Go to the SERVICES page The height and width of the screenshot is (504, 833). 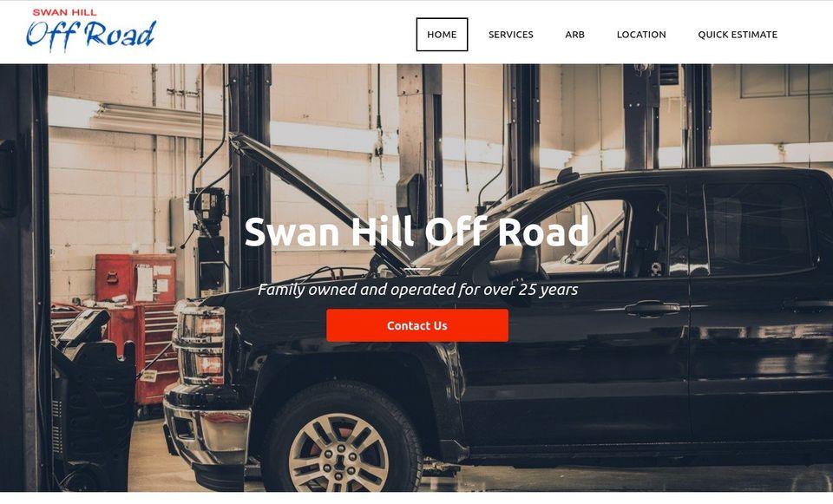coord(511,35)
